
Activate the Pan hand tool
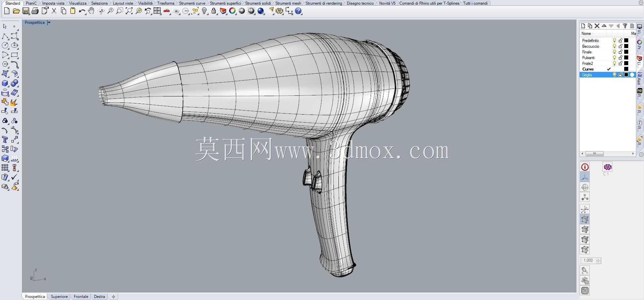91,11
